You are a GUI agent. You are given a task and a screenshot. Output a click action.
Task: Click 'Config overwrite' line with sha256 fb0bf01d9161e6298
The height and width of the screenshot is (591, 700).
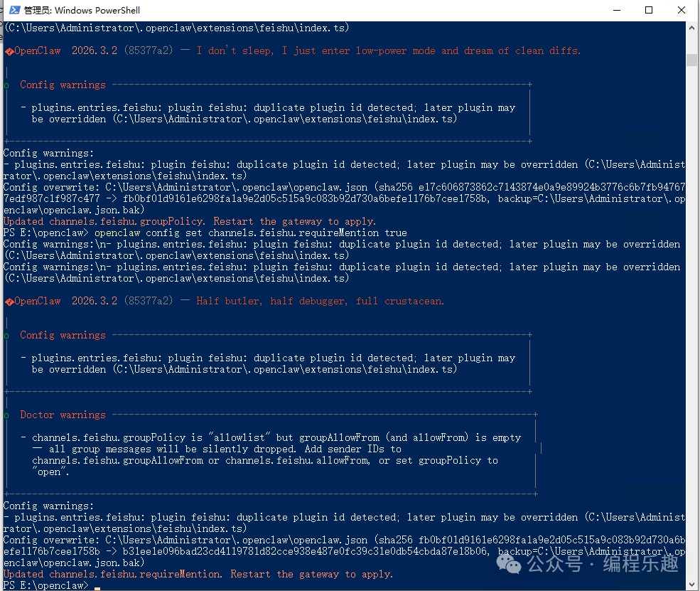(344, 540)
